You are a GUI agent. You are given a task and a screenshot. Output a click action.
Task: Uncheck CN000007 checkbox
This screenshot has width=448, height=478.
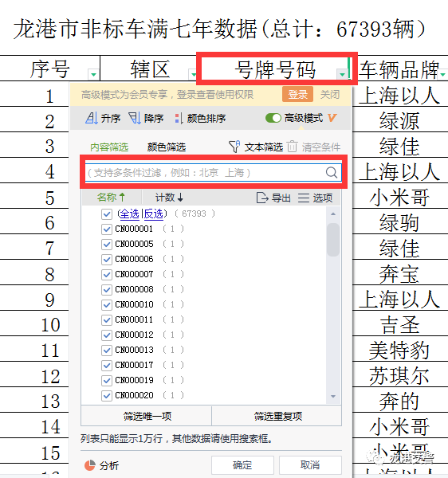tap(107, 274)
